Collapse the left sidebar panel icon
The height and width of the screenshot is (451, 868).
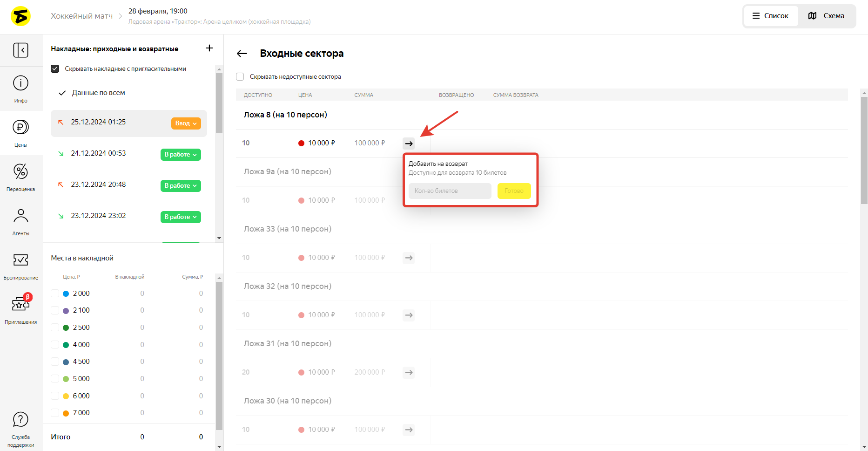[x=20, y=50]
